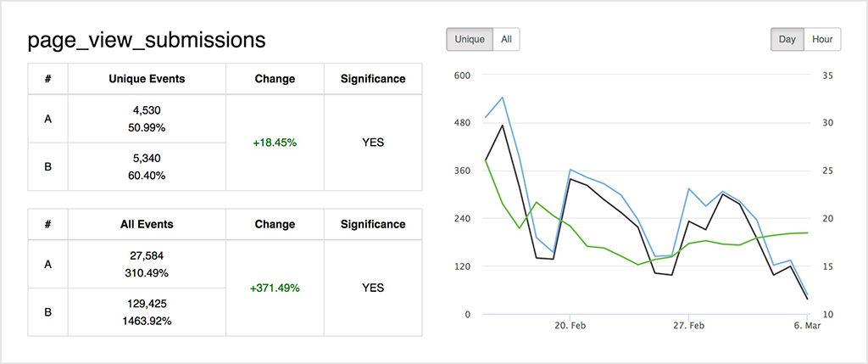Click the +18.45% change value

pos(275,143)
